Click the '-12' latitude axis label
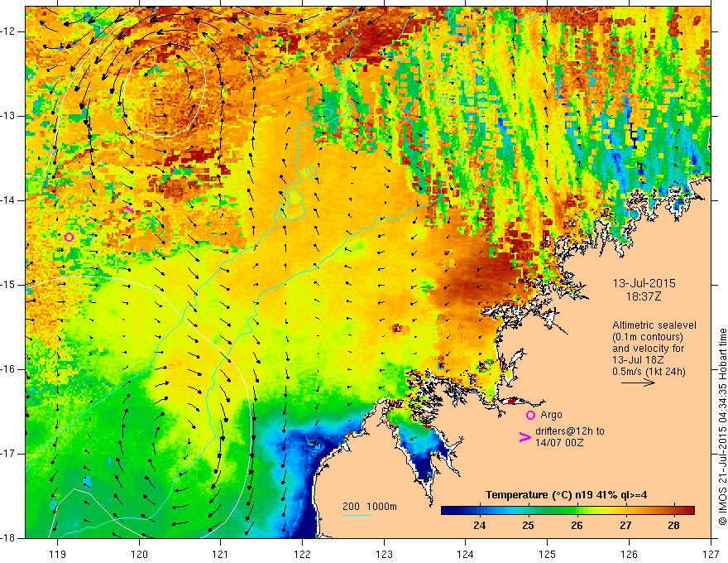Screen dimensions: 728x563 [x=8, y=31]
